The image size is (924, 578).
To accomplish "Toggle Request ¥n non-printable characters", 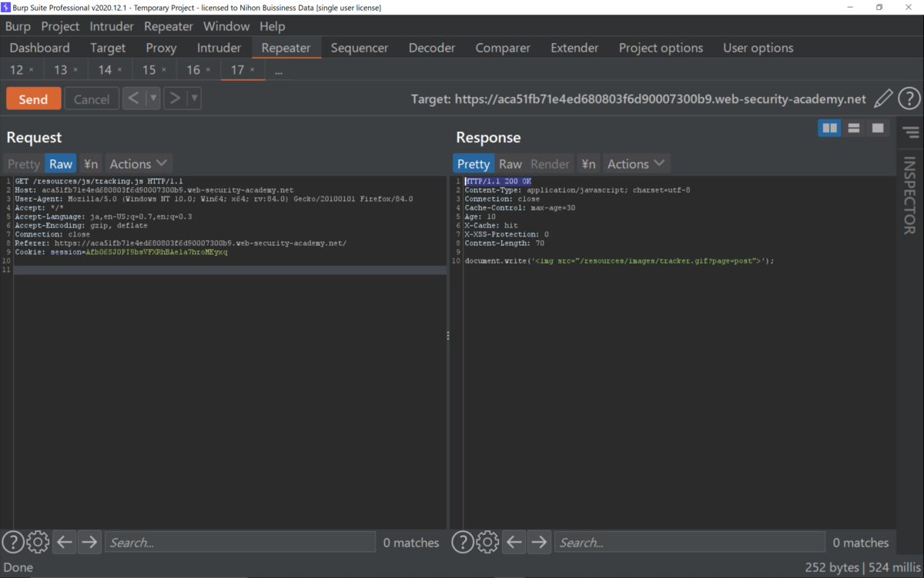I will (x=91, y=163).
